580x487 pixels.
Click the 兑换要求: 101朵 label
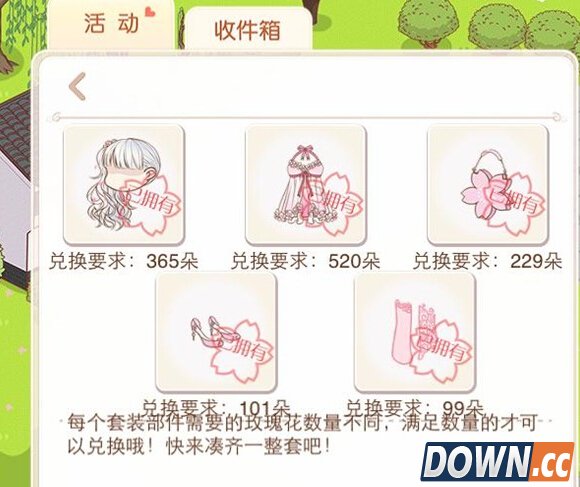[x=216, y=408]
